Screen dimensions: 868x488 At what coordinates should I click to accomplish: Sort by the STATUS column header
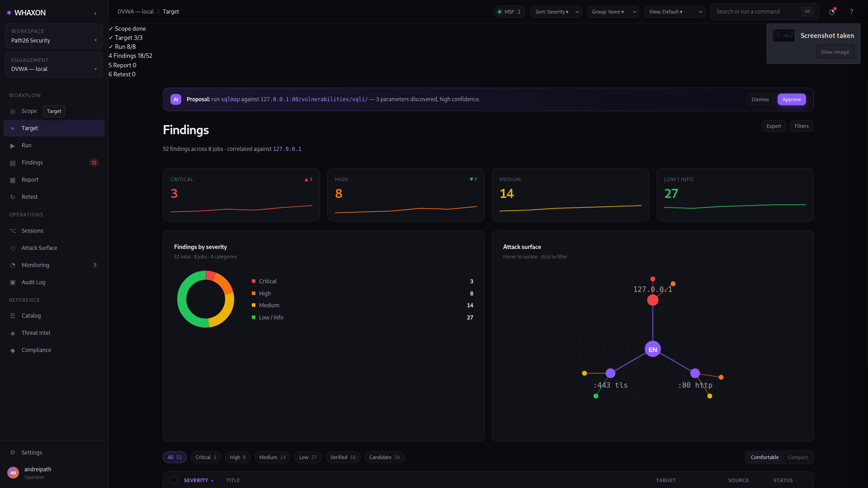pyautogui.click(x=785, y=480)
